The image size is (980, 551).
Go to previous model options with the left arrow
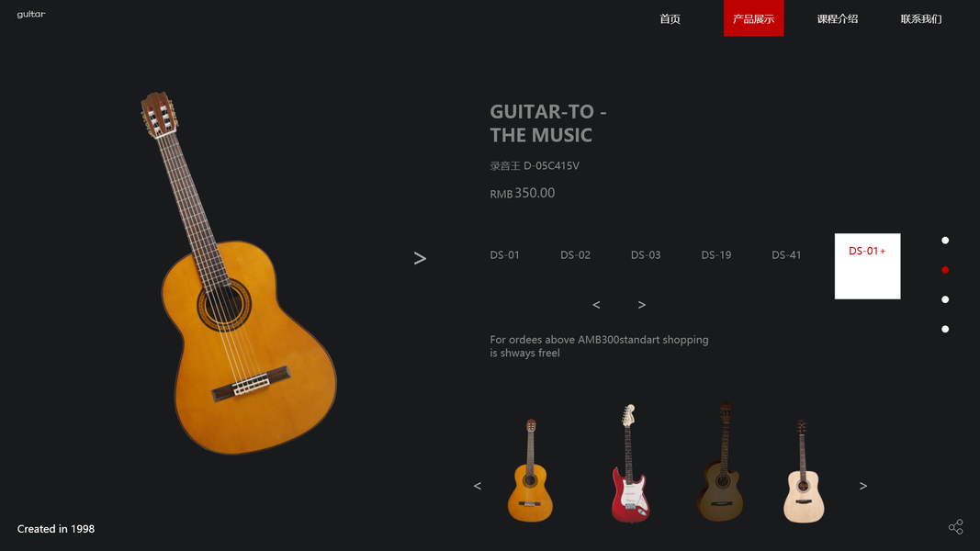click(596, 305)
